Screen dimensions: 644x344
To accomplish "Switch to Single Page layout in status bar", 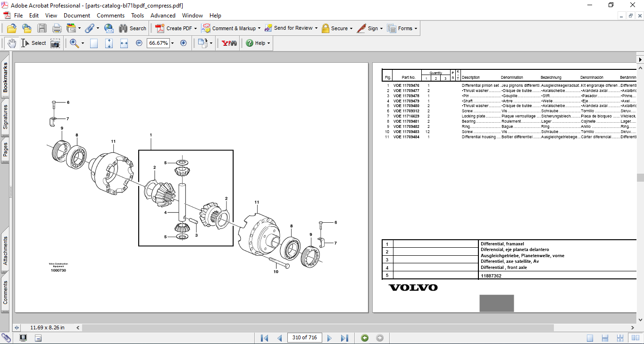I will (x=590, y=338).
